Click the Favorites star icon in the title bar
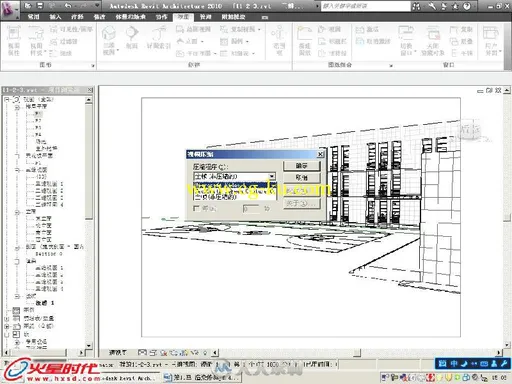The height and width of the screenshot is (384, 512). point(455,6)
